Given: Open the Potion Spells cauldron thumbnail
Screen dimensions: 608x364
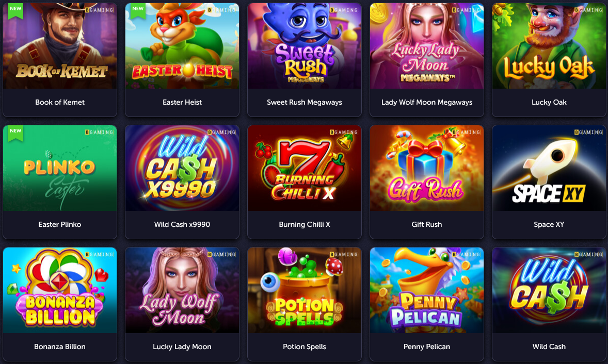Looking at the screenshot, I should click(x=305, y=290).
